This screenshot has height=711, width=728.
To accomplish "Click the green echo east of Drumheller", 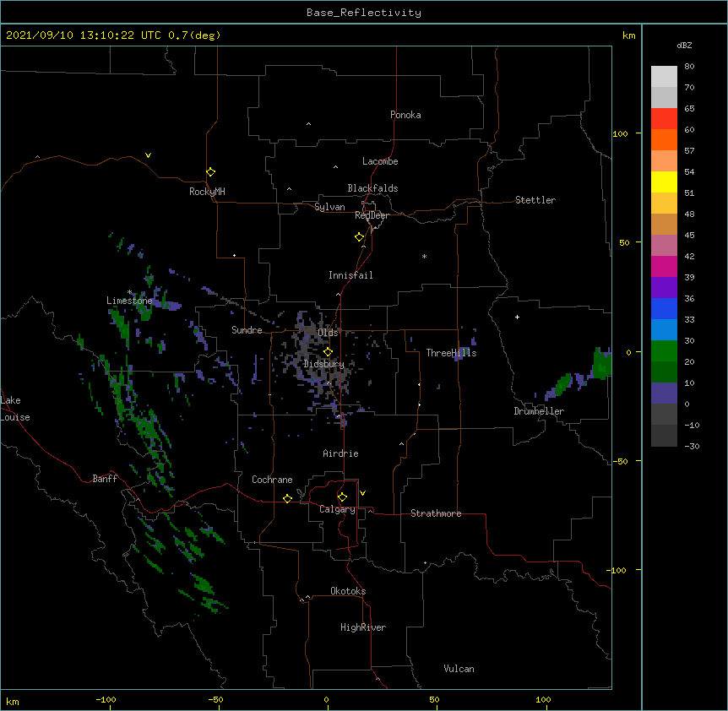I will pyautogui.click(x=601, y=363).
